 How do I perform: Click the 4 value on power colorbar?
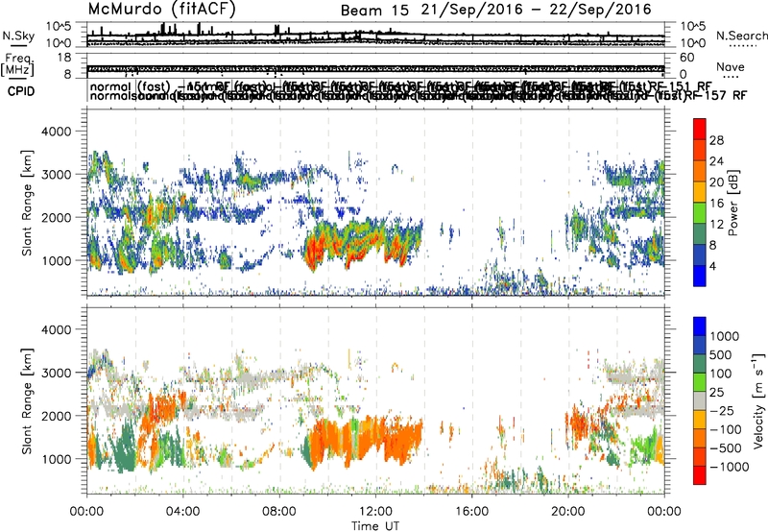point(712,267)
